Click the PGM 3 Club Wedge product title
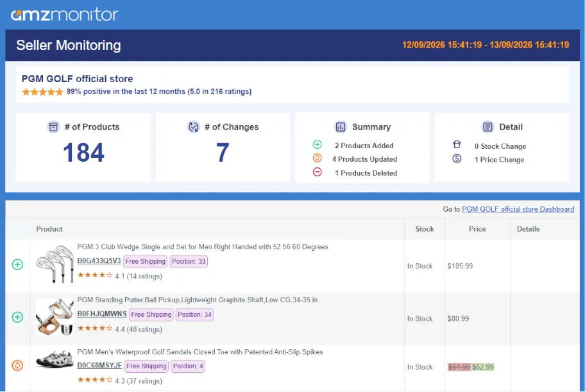 203,247
